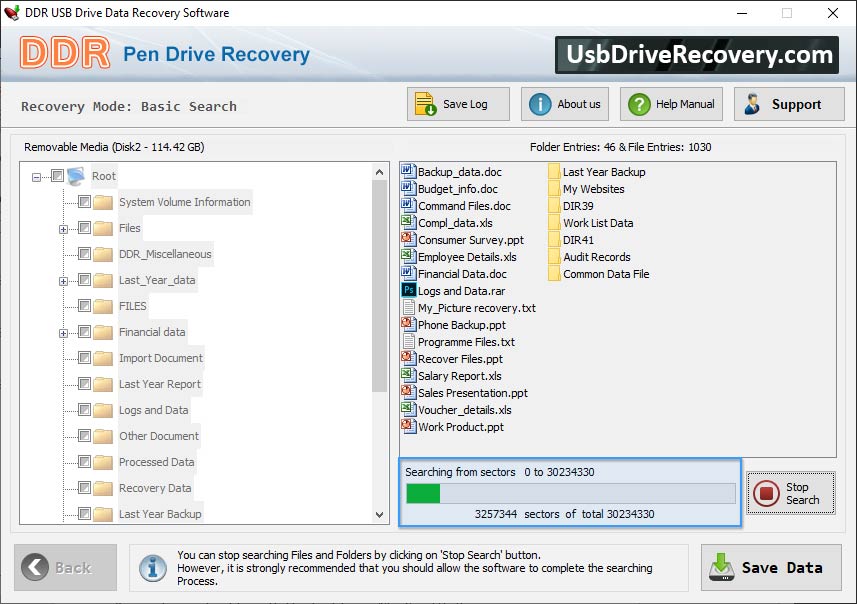Check the Files folder checkbox
The image size is (857, 604).
tap(84, 227)
